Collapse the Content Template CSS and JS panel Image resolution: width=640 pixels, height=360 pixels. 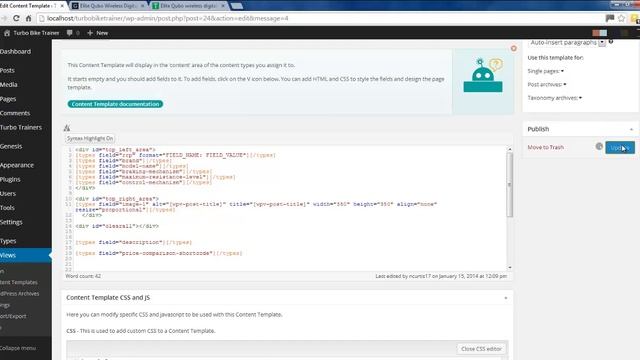tap(506, 298)
